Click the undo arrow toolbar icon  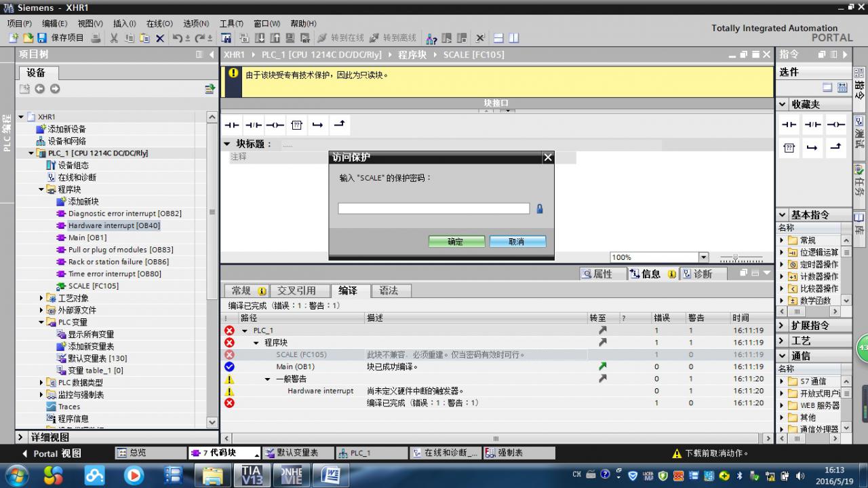pos(178,39)
